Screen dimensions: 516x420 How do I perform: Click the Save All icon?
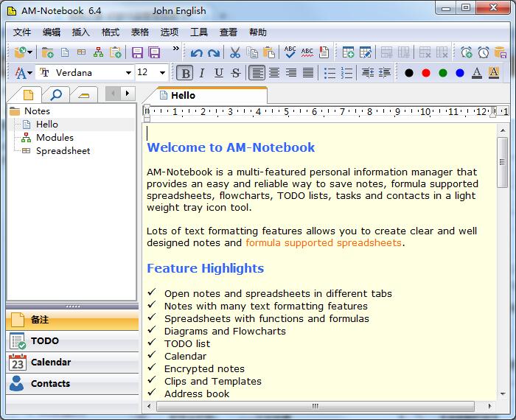[x=154, y=52]
